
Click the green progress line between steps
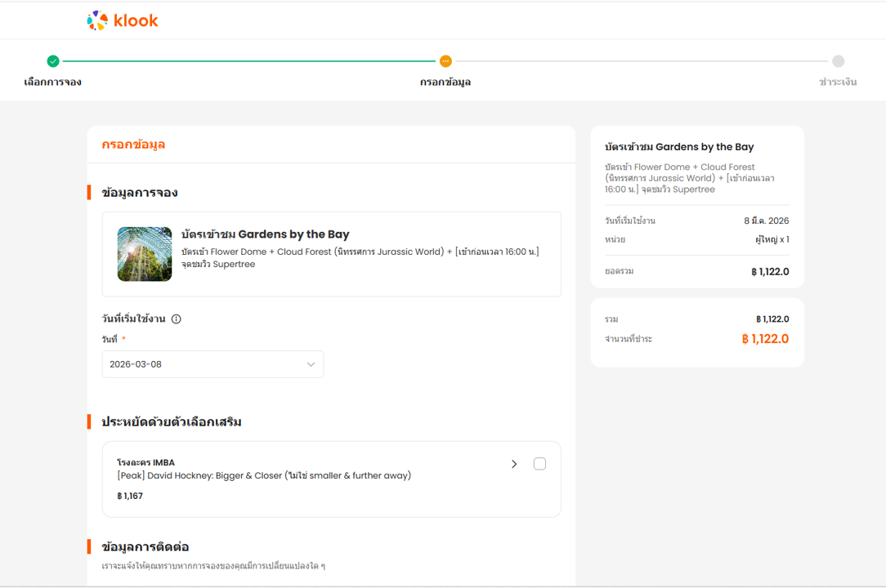[245, 61]
